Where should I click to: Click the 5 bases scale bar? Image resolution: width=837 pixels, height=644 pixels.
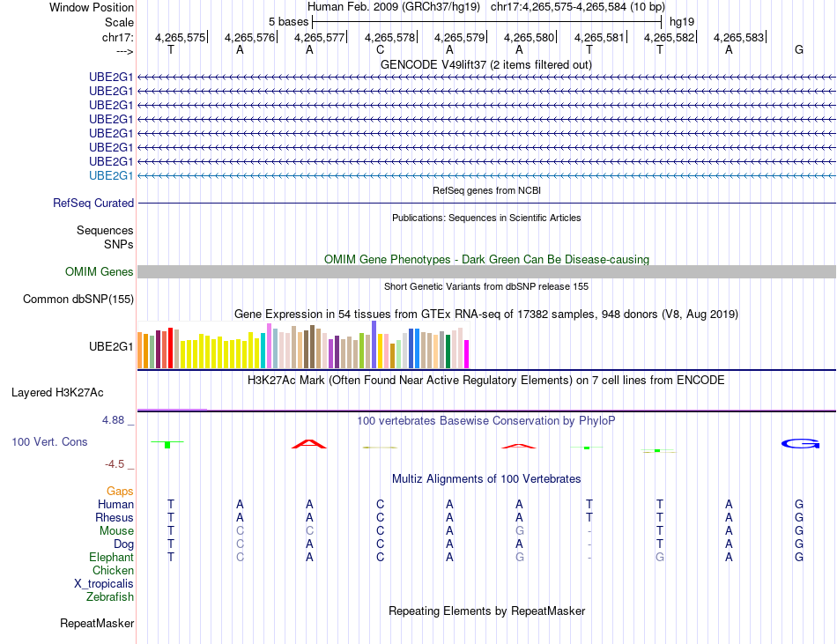click(487, 22)
